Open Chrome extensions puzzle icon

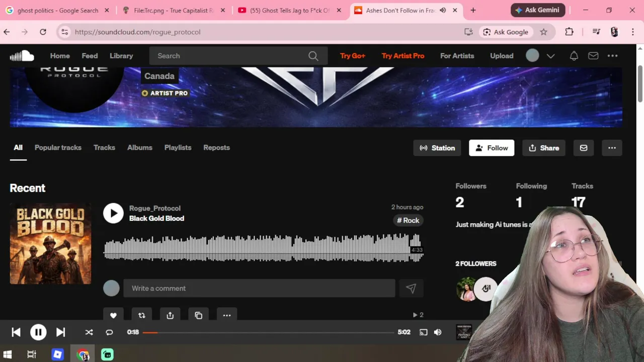tap(569, 32)
